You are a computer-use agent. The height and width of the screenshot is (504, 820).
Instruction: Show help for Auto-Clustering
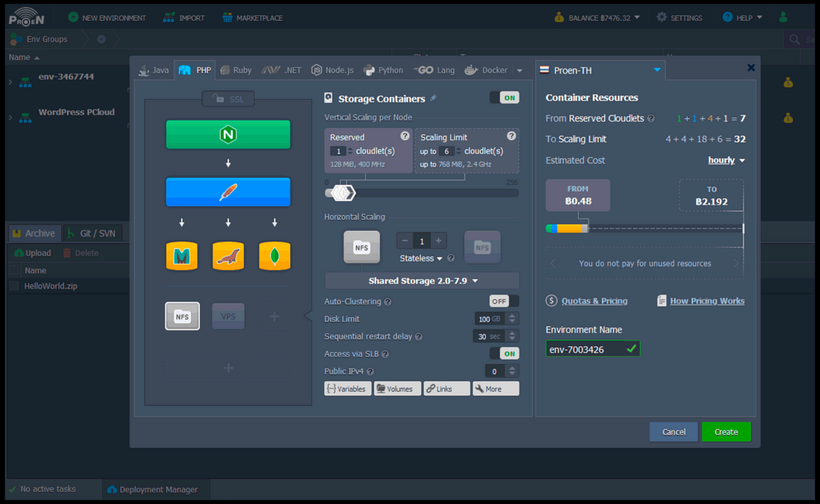pyautogui.click(x=387, y=302)
